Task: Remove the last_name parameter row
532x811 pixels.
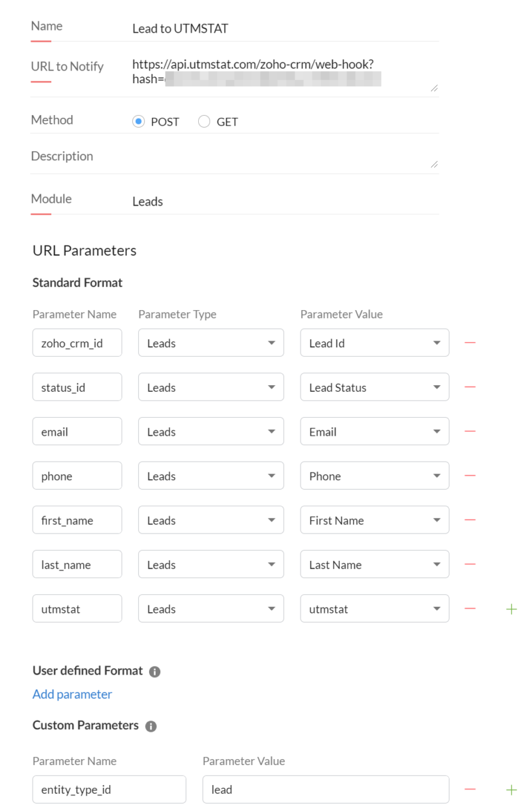Action: (470, 564)
